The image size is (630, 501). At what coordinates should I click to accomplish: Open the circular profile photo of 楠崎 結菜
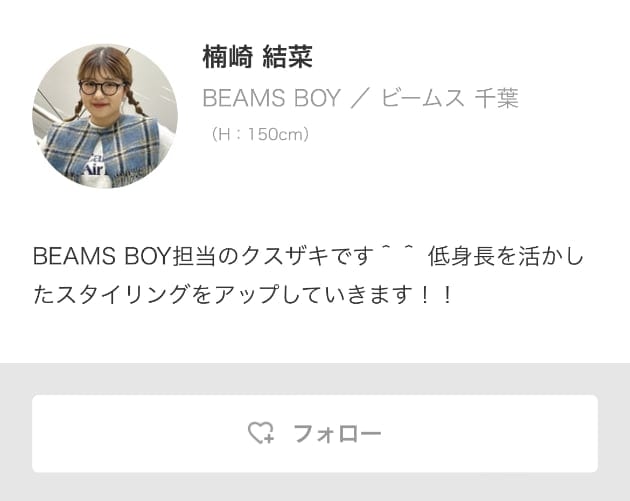[x=105, y=116]
